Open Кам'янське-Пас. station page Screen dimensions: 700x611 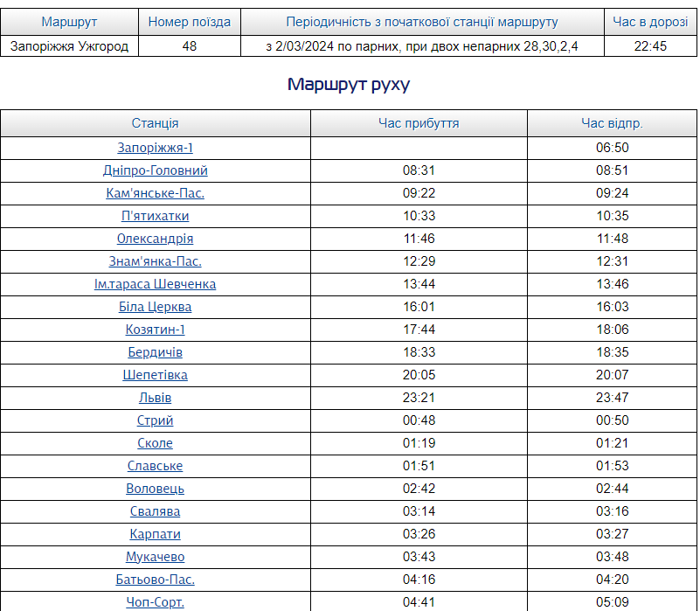click(155, 193)
